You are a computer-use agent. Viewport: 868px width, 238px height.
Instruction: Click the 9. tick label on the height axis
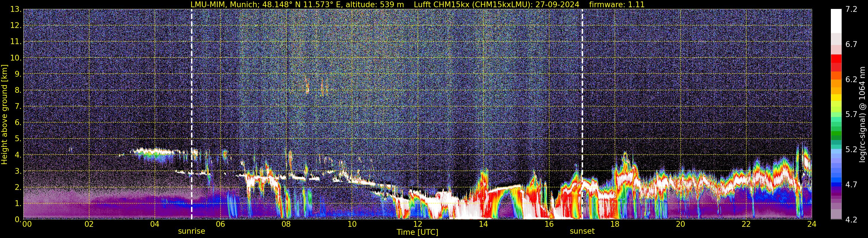(18, 74)
